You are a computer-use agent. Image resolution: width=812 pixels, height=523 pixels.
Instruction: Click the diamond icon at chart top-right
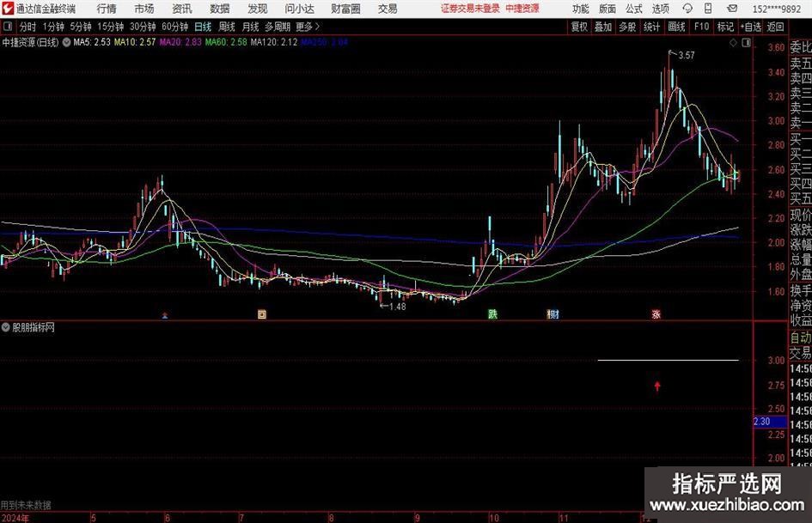[733, 43]
